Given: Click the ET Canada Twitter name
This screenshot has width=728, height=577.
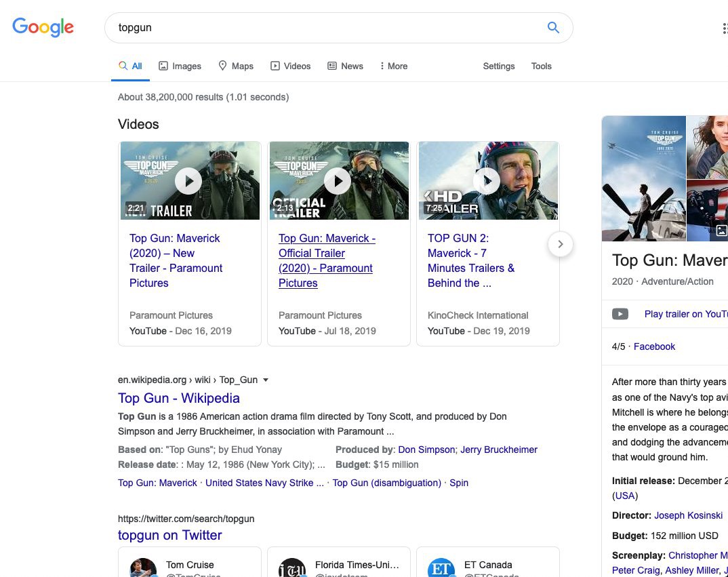Looking at the screenshot, I should pyautogui.click(x=488, y=565).
